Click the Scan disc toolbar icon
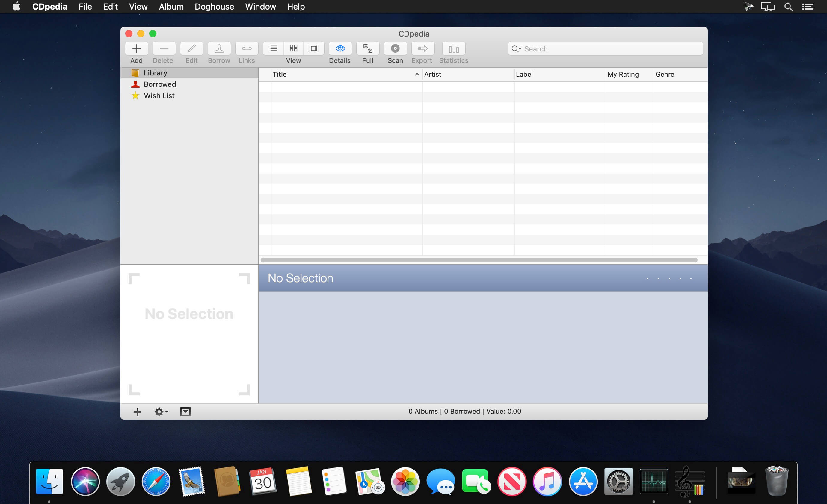Screen dimensions: 827x504 395,48
